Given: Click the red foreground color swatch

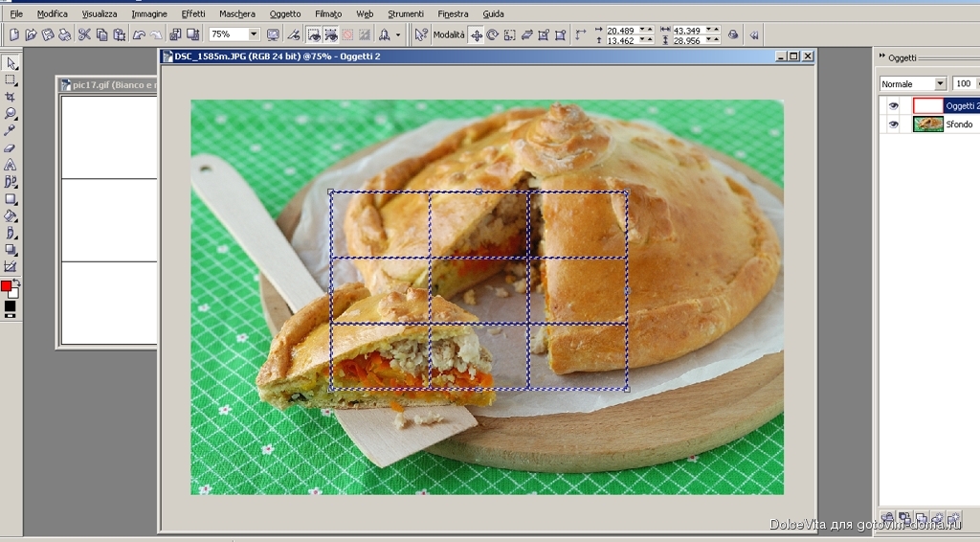Looking at the screenshot, I should coord(7,285).
